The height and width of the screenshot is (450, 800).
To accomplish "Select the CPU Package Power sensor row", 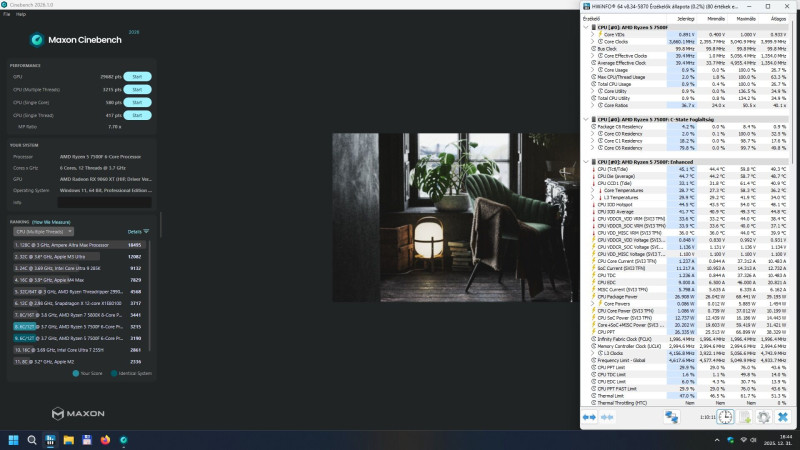I will pyautogui.click(x=689, y=296).
